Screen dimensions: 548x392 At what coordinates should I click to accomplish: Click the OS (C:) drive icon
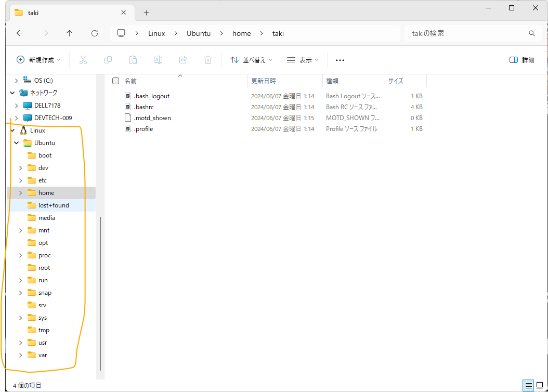pyautogui.click(x=27, y=80)
